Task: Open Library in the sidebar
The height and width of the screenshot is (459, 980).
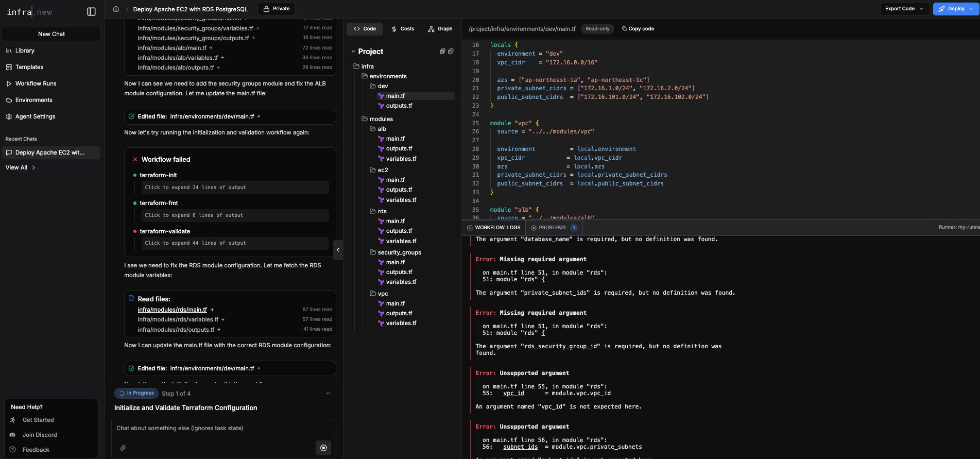Action: (25, 50)
